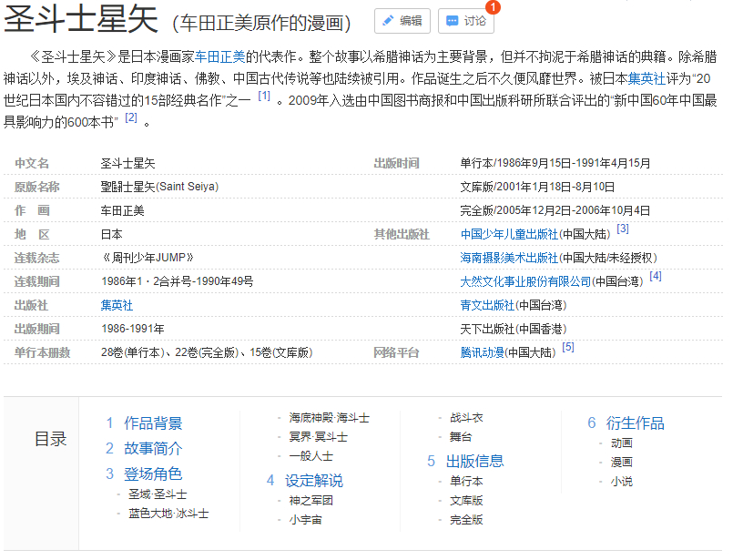Jump to 完全版 subsection under 出版信息
The width and height of the screenshot is (733, 560).
pyautogui.click(x=466, y=520)
